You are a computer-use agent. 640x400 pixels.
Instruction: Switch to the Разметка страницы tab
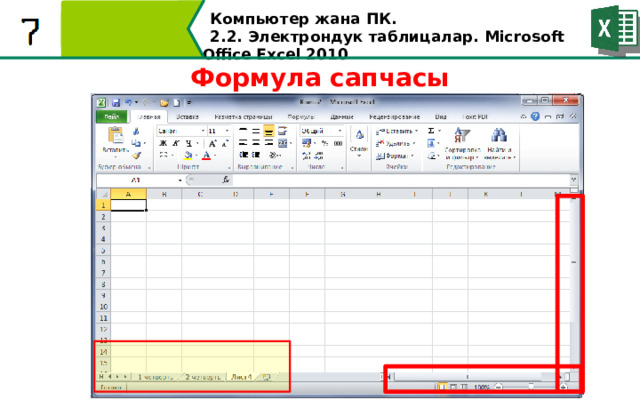[x=243, y=117]
